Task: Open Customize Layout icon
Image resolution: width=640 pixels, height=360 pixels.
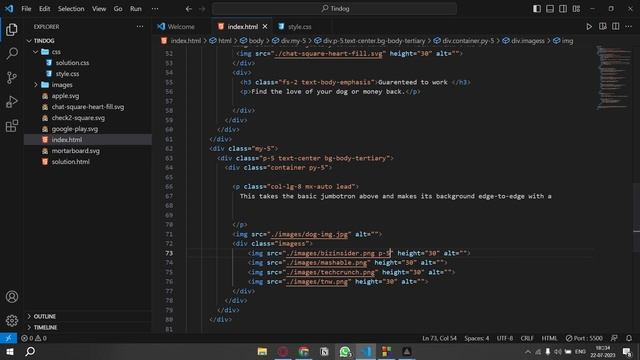Action: pyautogui.click(x=576, y=9)
